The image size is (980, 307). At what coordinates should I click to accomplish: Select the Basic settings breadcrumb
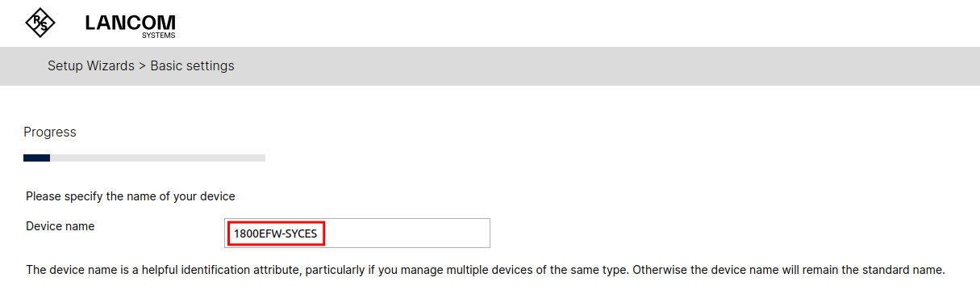(192, 66)
